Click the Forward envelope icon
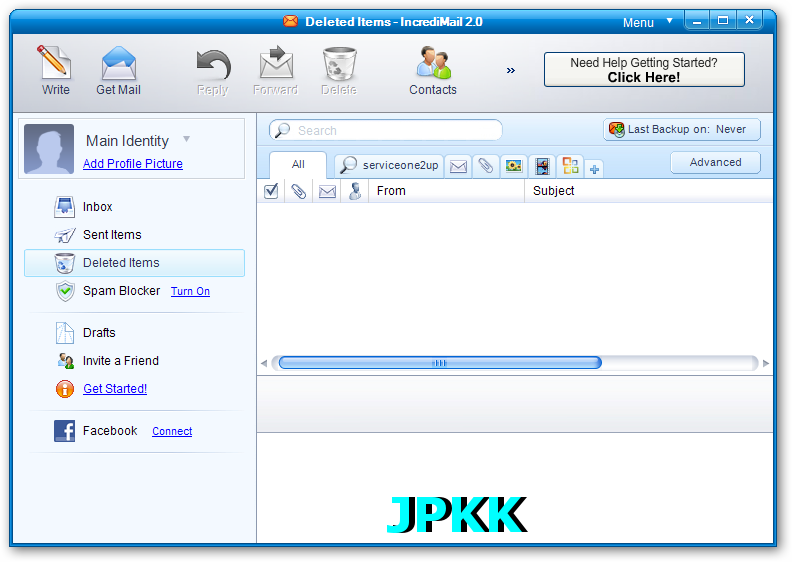Image resolution: width=792 pixels, height=562 pixels. pos(276,63)
